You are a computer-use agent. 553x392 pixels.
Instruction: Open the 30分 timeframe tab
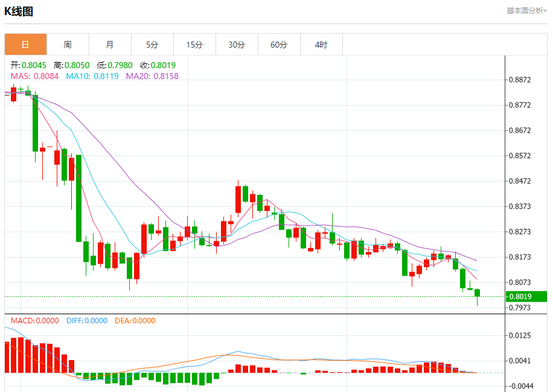pos(237,45)
